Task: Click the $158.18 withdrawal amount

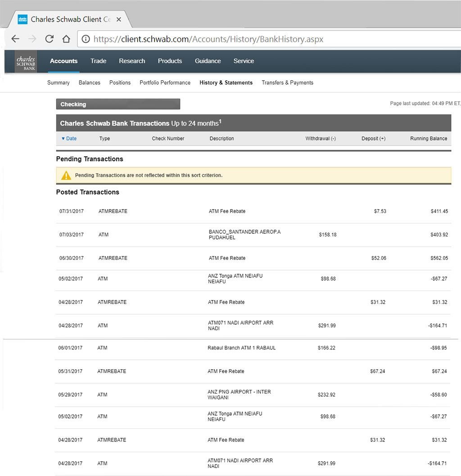Action: [x=328, y=235]
